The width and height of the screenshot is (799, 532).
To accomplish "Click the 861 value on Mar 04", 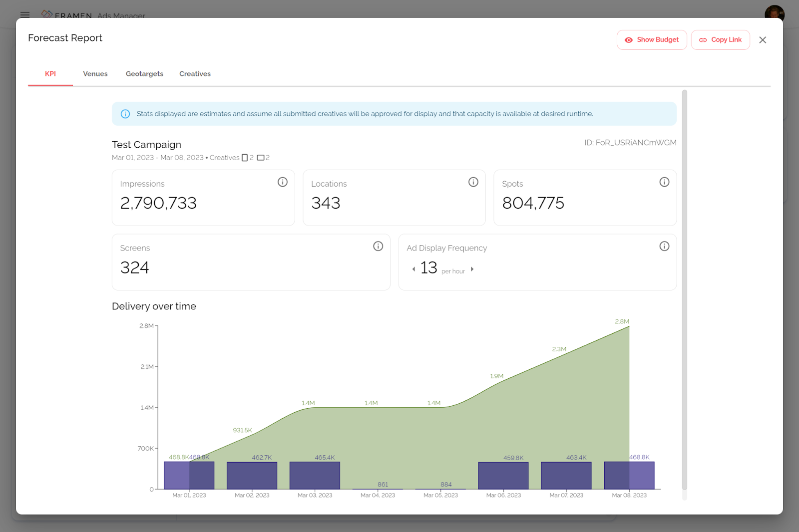I will click(x=383, y=485).
